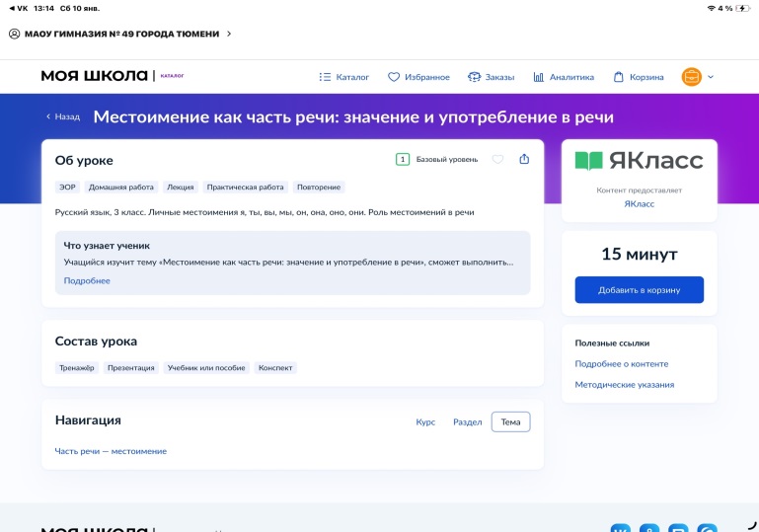The height and width of the screenshot is (532, 759).
Task: Open Методические указания link
Action: click(625, 384)
